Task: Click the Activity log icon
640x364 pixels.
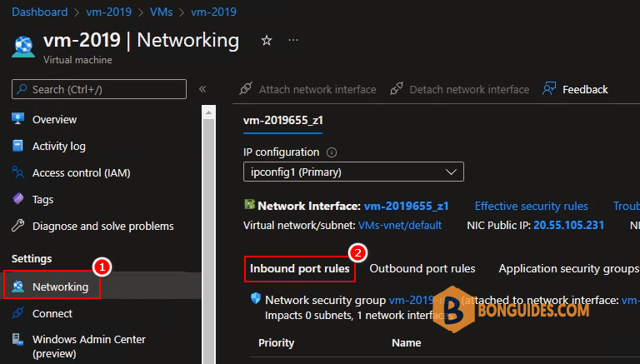Action: pyautogui.click(x=18, y=146)
